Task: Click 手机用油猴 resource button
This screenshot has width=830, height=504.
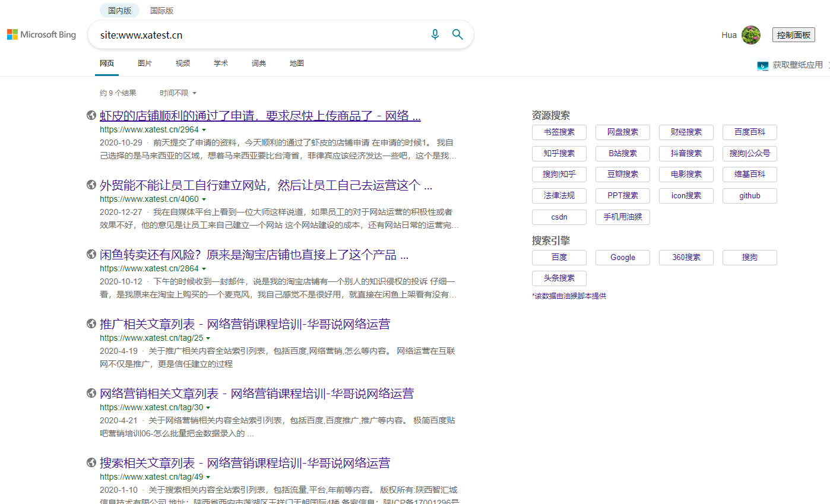Action: point(623,217)
